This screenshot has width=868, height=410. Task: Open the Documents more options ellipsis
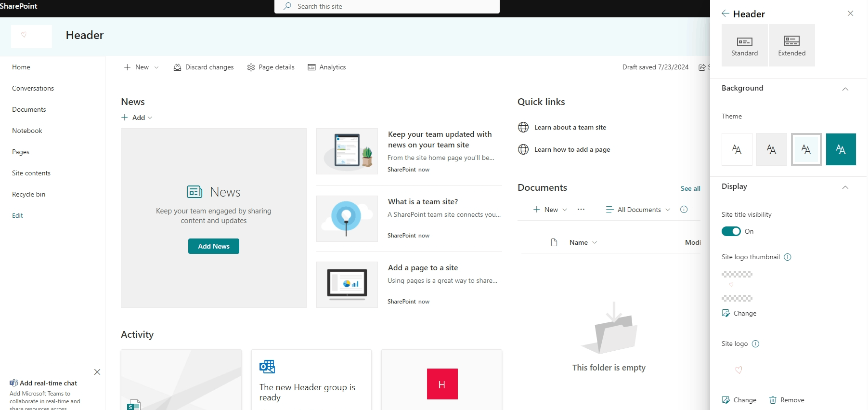tap(581, 210)
